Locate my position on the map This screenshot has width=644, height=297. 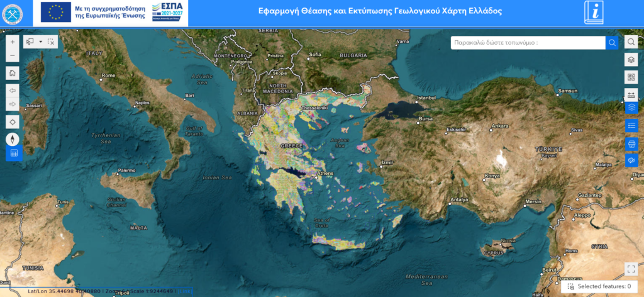point(13,122)
